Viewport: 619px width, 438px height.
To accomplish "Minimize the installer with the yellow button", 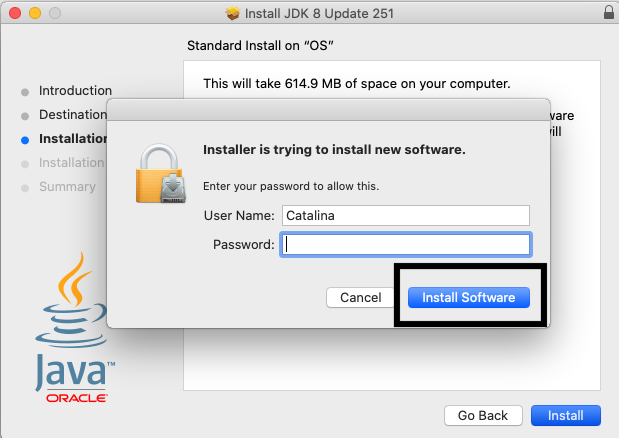I will [x=35, y=13].
